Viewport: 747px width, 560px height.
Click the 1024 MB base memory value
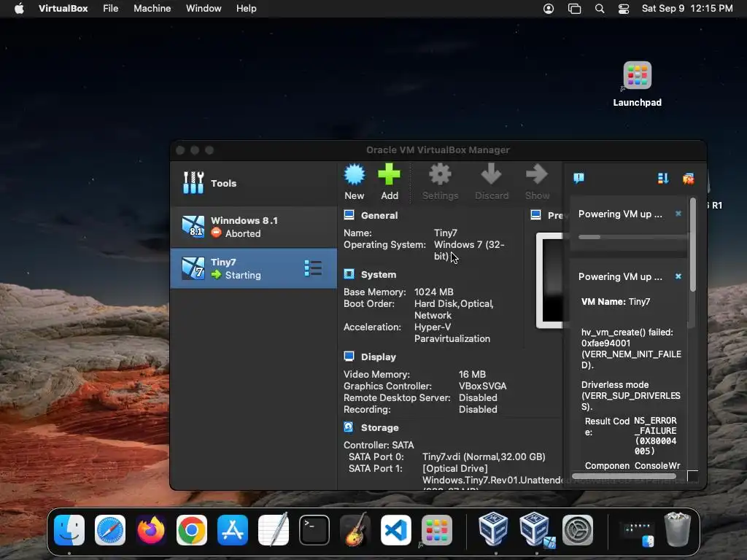click(x=433, y=292)
